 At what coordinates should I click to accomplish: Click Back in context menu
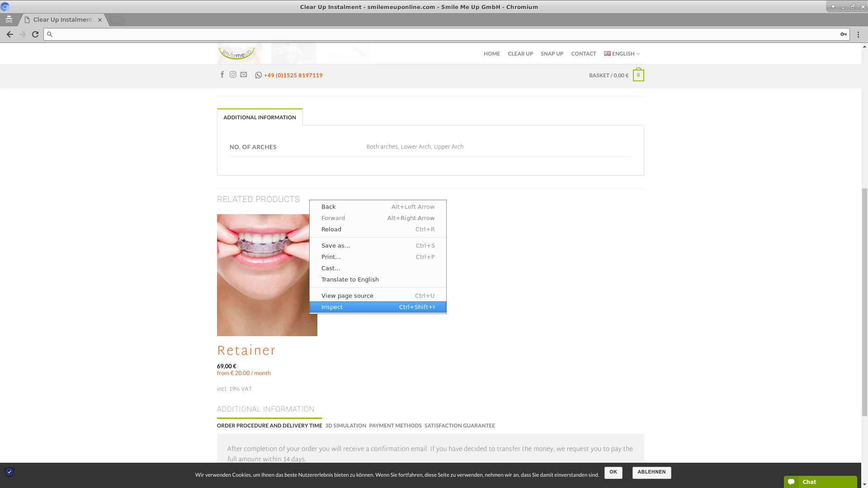point(329,206)
